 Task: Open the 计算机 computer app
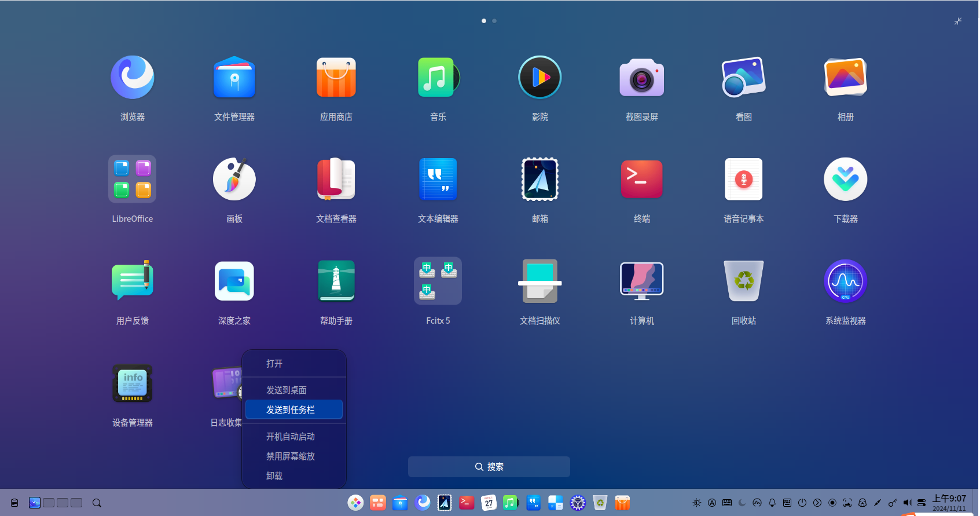[642, 281]
